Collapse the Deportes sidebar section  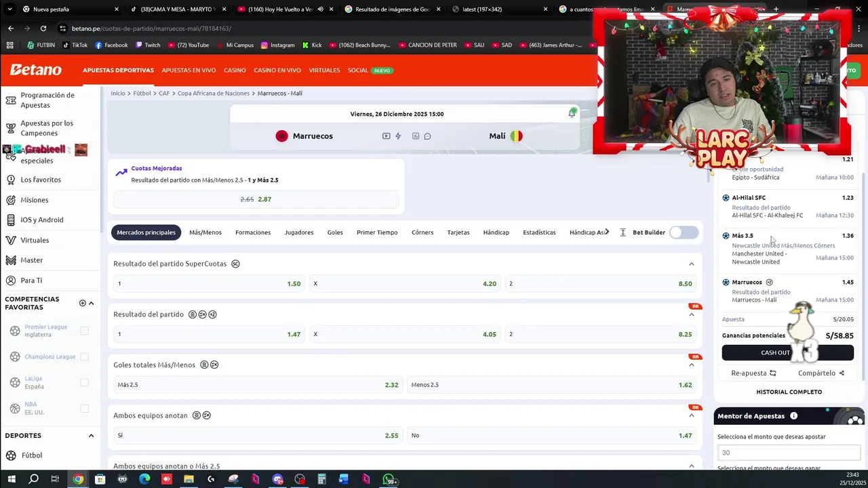(91, 436)
